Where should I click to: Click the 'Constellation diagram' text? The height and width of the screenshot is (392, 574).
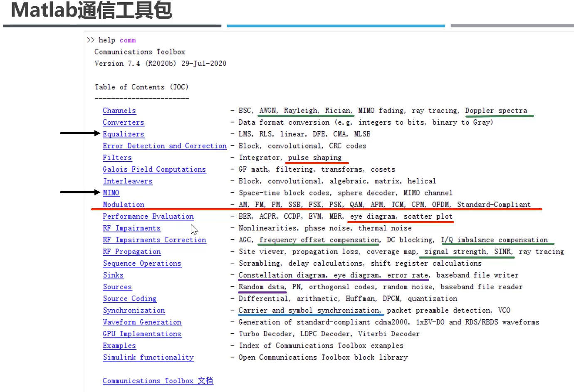(x=282, y=275)
